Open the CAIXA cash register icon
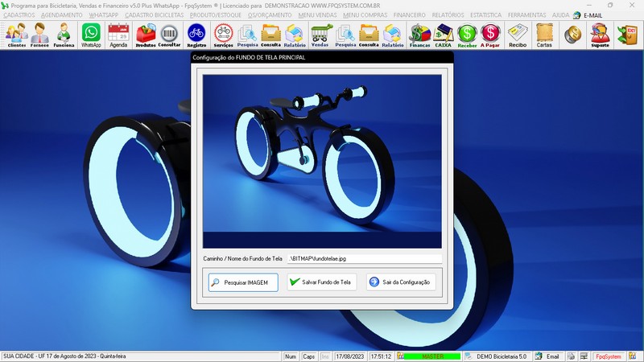This screenshot has height=362, width=644. click(x=443, y=35)
